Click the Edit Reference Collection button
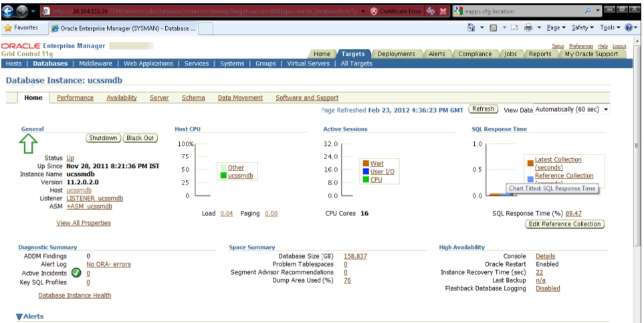Image resolution: width=644 pixels, height=323 pixels. [564, 225]
